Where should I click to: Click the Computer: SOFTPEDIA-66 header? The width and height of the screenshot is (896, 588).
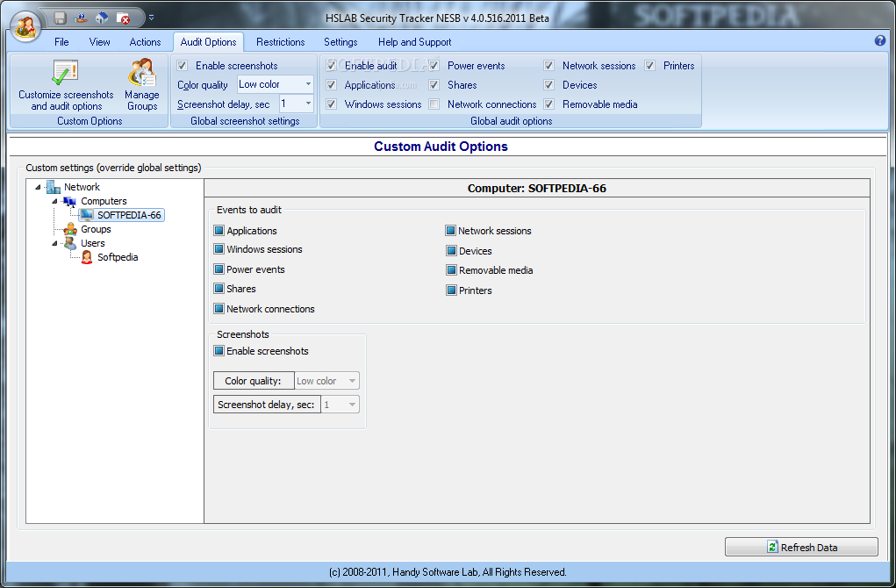536,189
